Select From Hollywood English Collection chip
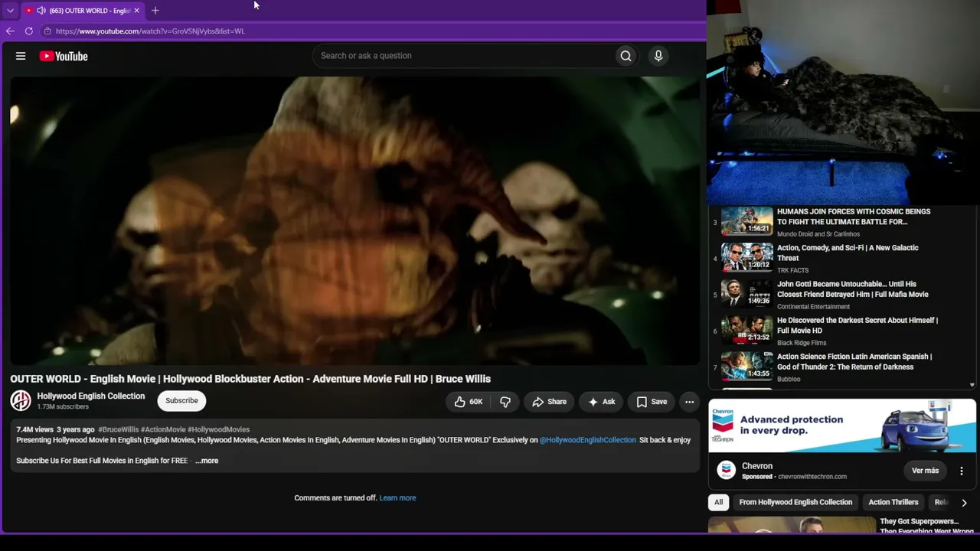The height and width of the screenshot is (551, 980). pos(795,502)
